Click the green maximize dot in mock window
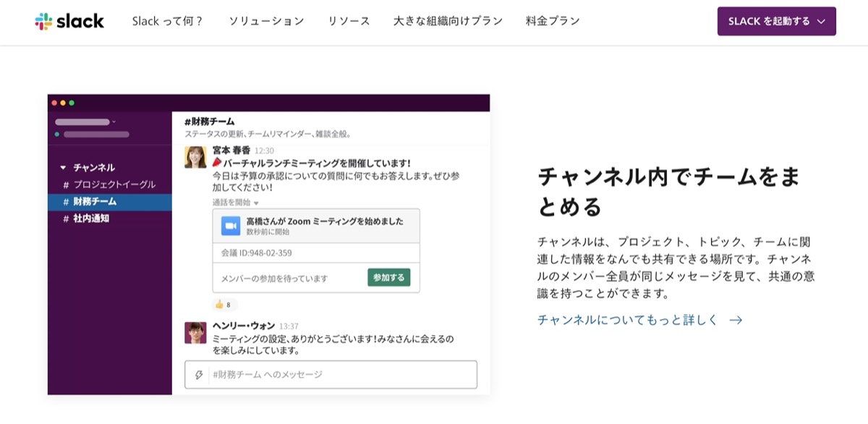 (72, 103)
